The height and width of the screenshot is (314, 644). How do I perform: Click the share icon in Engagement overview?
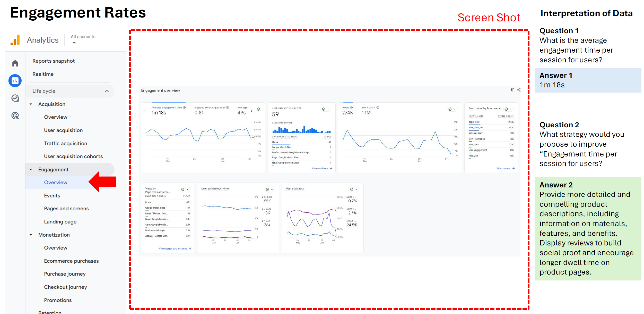(519, 90)
